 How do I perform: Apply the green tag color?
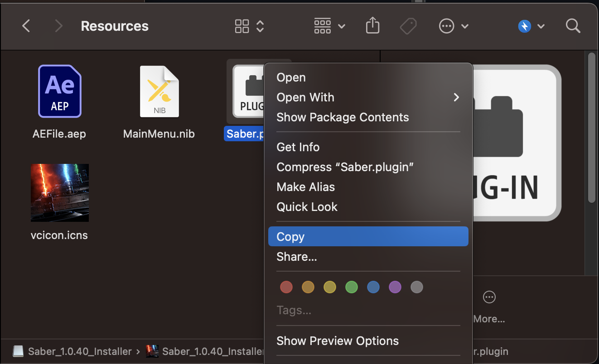tap(352, 287)
